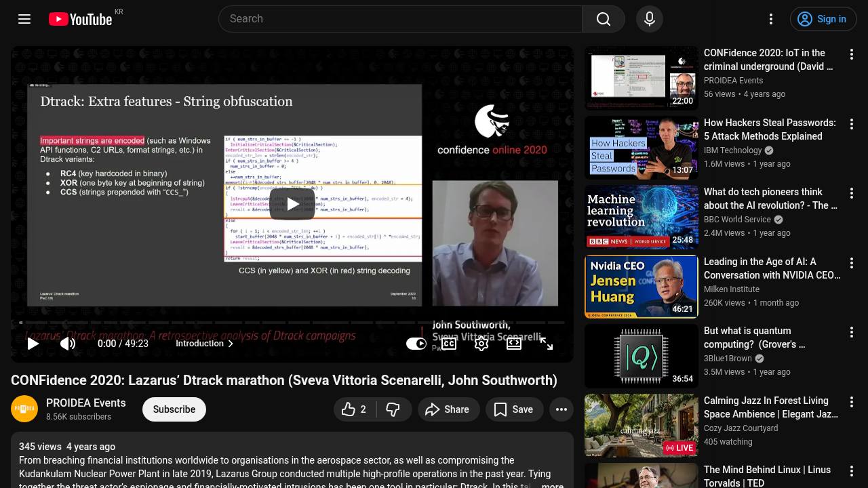Open options menu for Mind Behind Linux video
The height and width of the screenshot is (488, 868).
(x=852, y=472)
